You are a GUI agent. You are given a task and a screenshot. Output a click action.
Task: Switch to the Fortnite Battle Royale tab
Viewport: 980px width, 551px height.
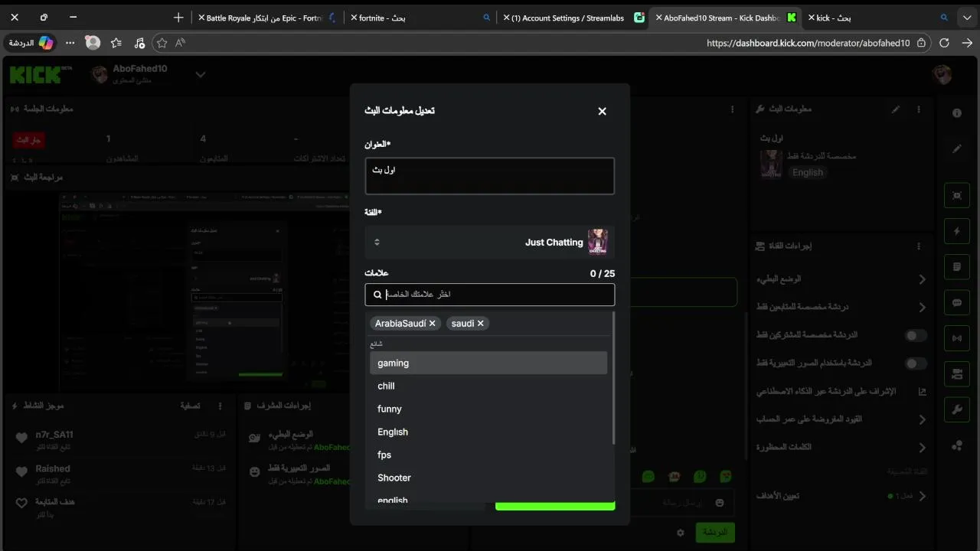tap(267, 18)
